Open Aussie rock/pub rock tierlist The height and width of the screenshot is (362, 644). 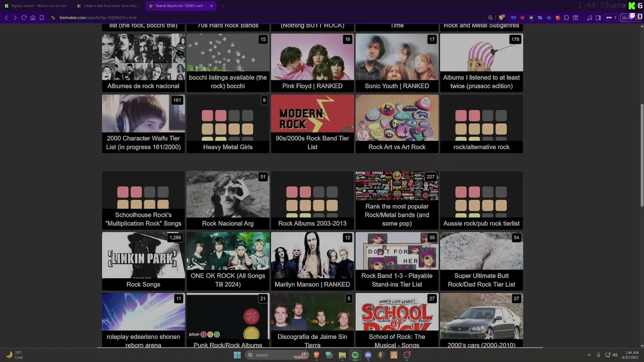tap(481, 200)
